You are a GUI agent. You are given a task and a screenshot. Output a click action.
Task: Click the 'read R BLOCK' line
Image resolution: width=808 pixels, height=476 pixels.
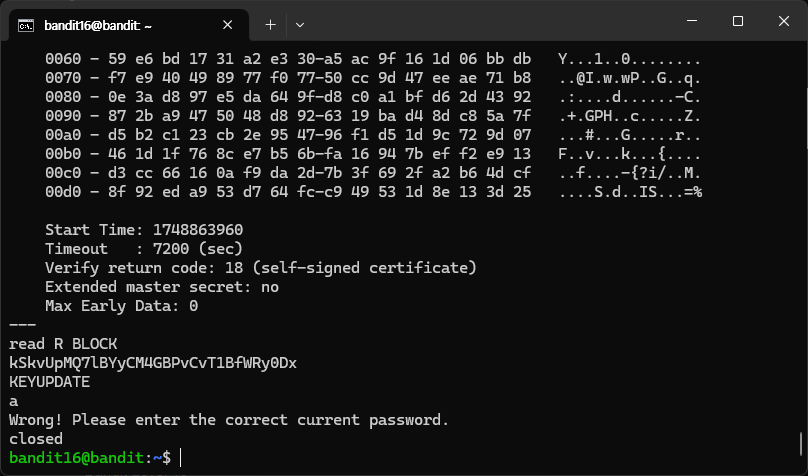pos(63,344)
